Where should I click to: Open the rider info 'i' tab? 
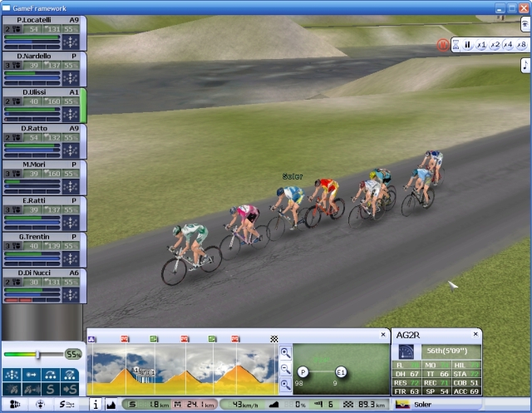[x=95, y=405]
